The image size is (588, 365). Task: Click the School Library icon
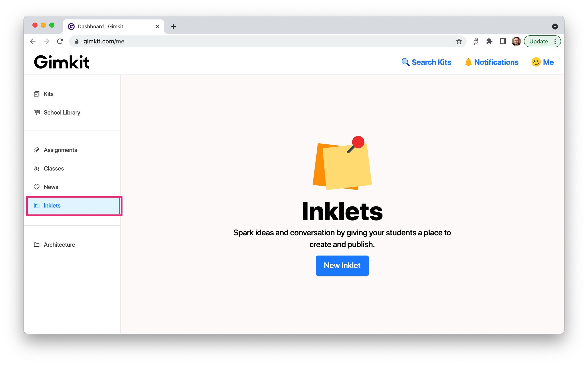(37, 112)
